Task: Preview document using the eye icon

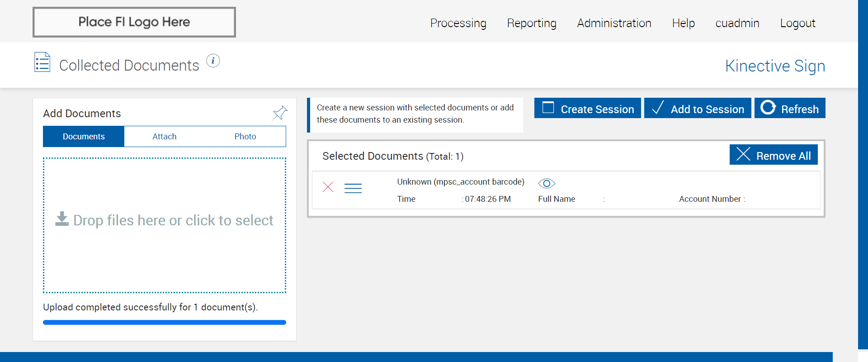Action: pyautogui.click(x=547, y=183)
